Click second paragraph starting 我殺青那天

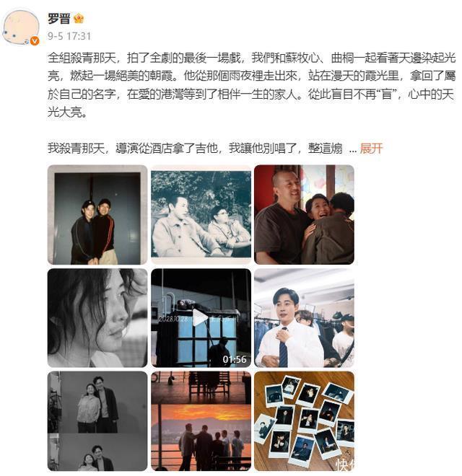coord(195,149)
